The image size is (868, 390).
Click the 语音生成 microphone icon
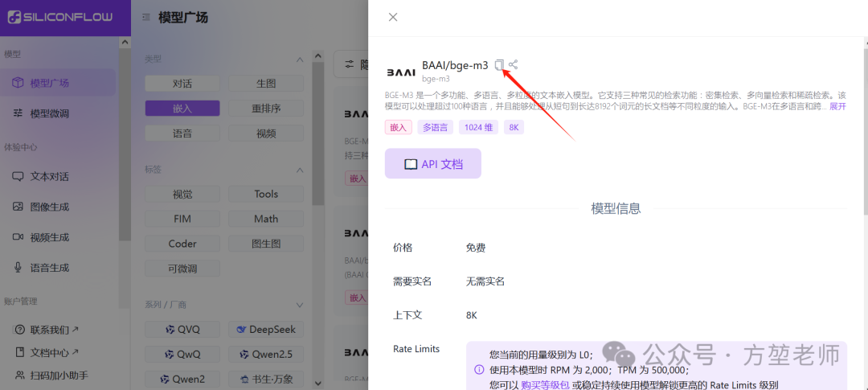click(x=18, y=268)
